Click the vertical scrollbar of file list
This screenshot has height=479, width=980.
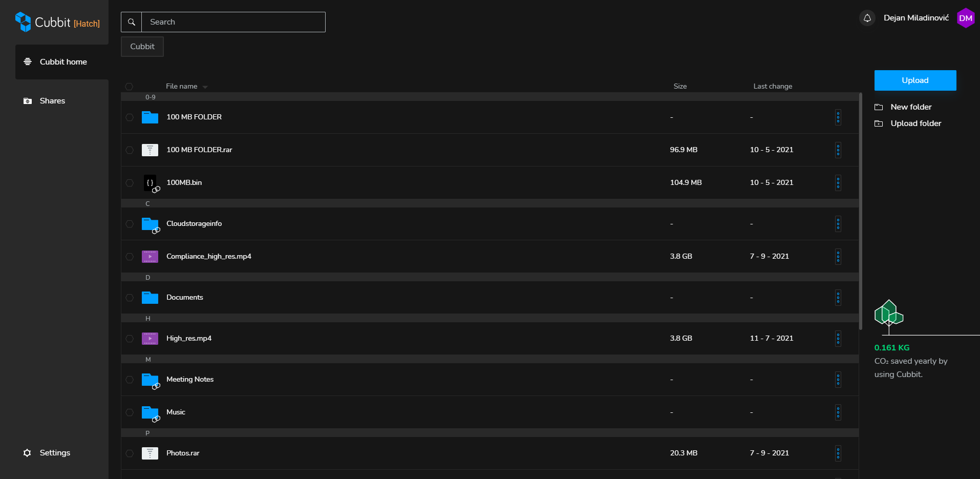[x=861, y=211]
